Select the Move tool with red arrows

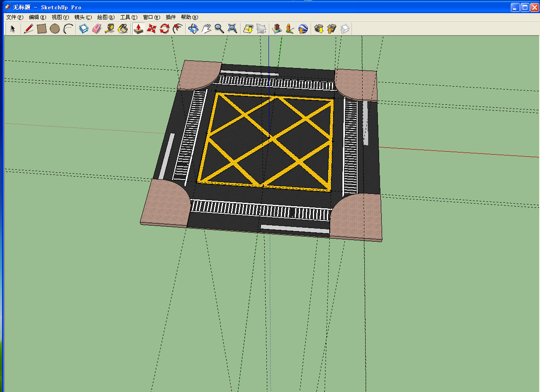coord(151,29)
